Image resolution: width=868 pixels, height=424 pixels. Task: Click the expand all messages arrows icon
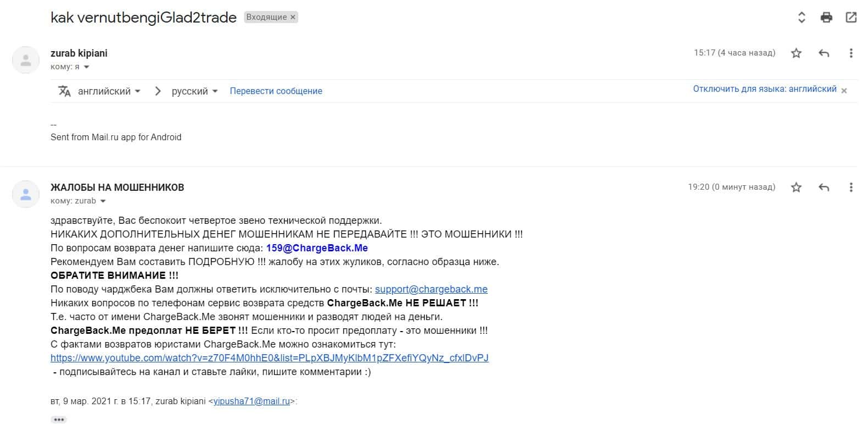pyautogui.click(x=802, y=18)
